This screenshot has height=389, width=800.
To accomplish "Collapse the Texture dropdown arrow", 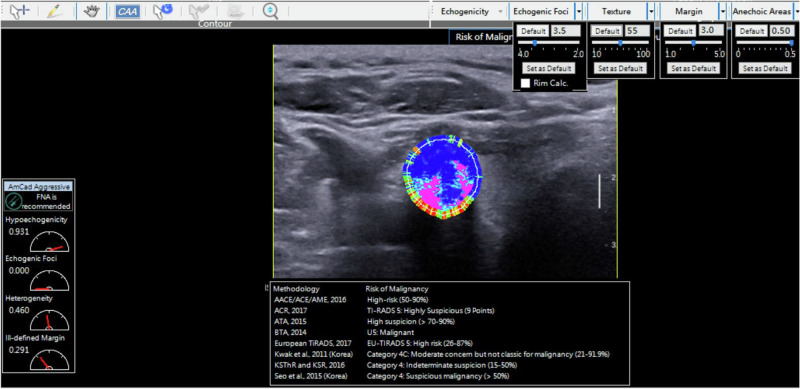I will point(651,11).
